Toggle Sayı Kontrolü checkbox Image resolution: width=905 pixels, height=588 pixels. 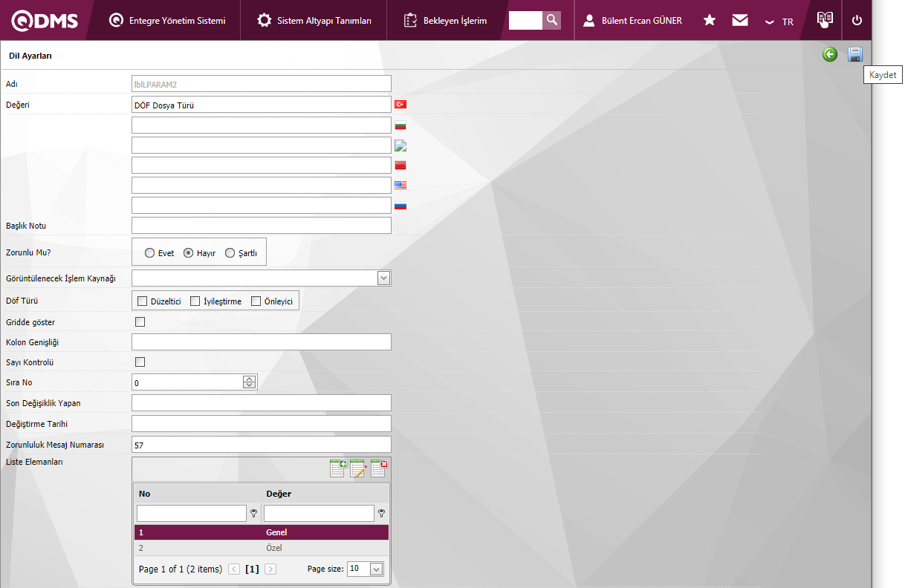(140, 362)
